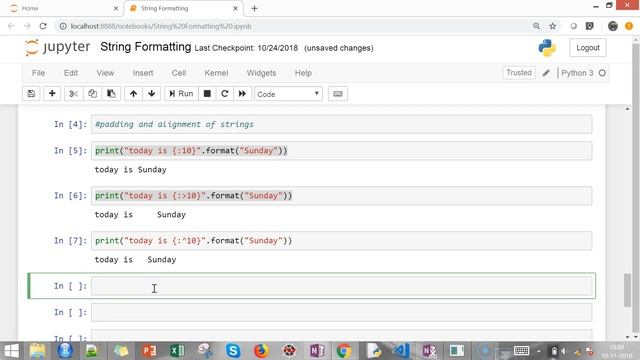Close the Home browser tab
The image size is (640, 360).
click(116, 8)
